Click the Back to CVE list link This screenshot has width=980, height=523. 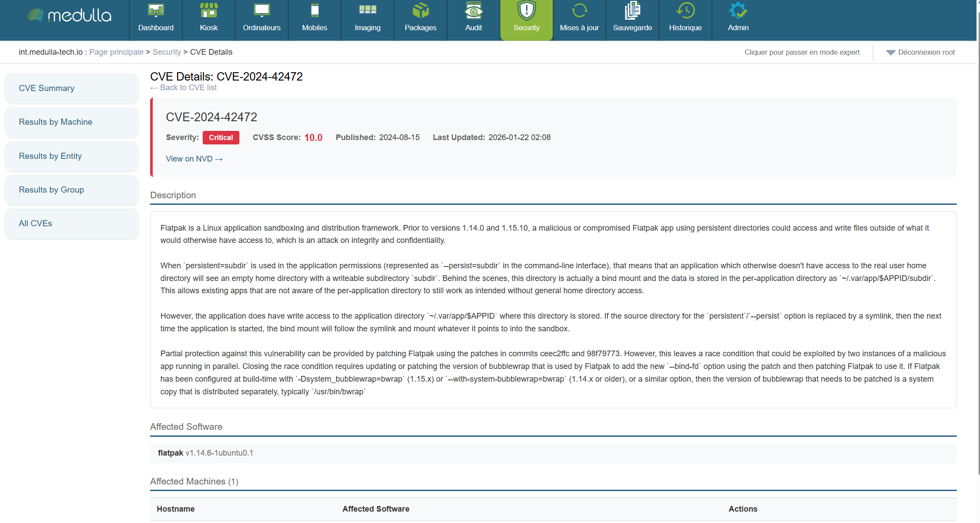184,88
